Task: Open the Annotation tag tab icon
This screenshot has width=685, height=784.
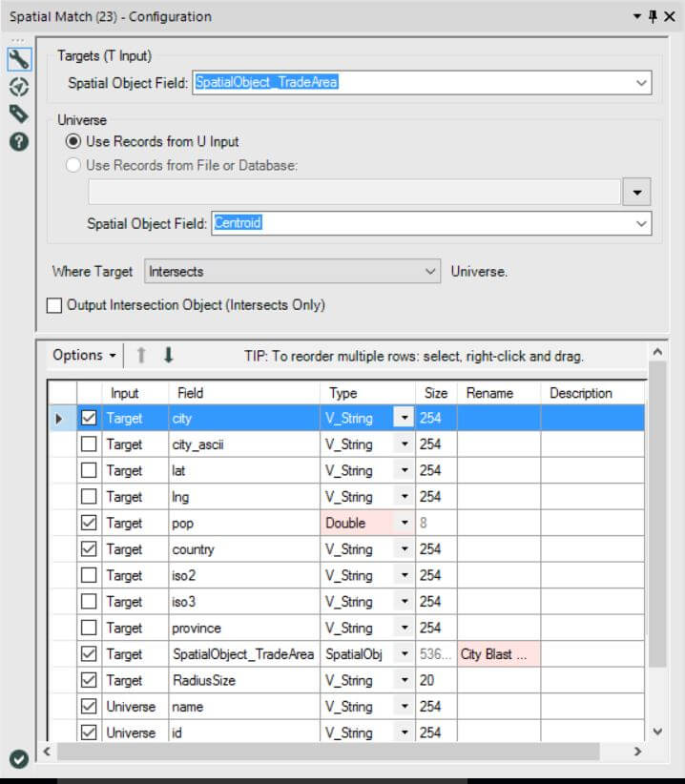Action: click(19, 114)
